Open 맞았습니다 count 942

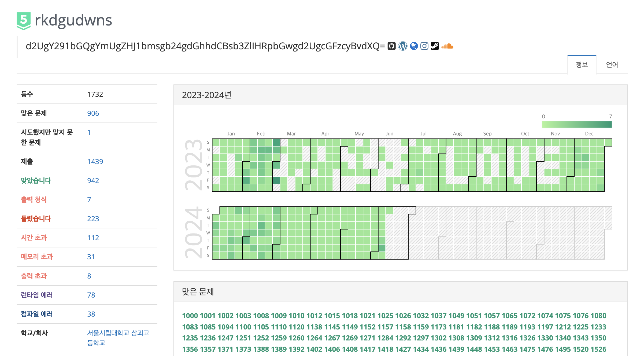[93, 181]
